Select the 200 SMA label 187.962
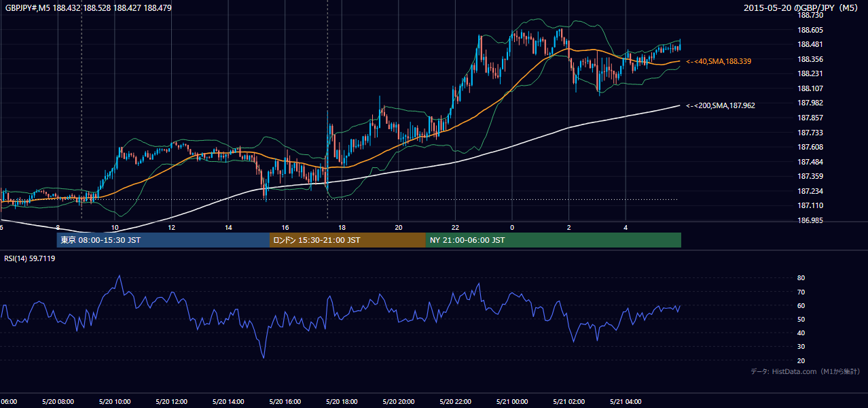Image resolution: width=868 pixels, height=408 pixels. (721, 105)
